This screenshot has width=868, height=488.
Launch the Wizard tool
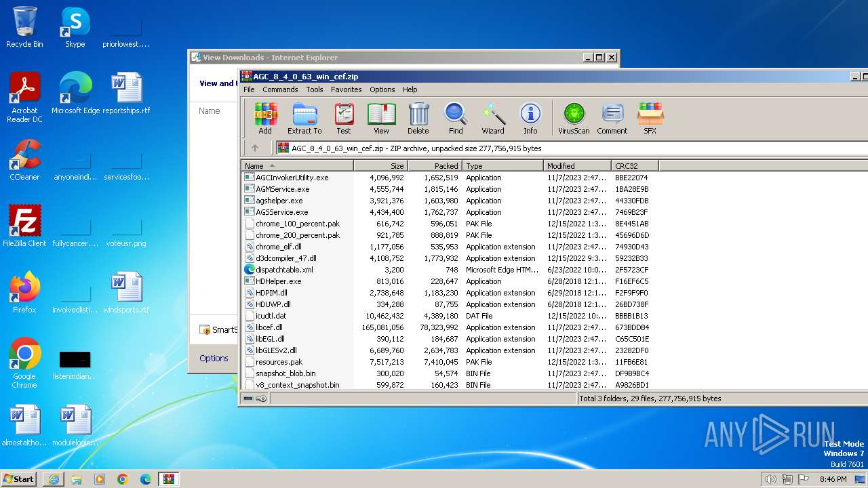493,119
